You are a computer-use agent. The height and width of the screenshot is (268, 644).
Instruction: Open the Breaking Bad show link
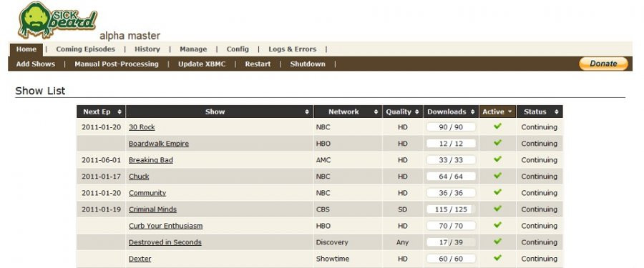pos(151,160)
